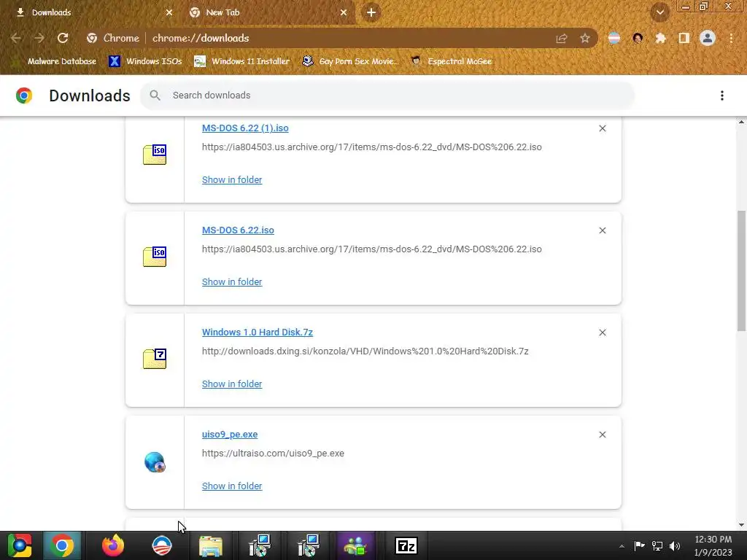Click the striped flag extension icon
The height and width of the screenshot is (560, 747).
614,38
